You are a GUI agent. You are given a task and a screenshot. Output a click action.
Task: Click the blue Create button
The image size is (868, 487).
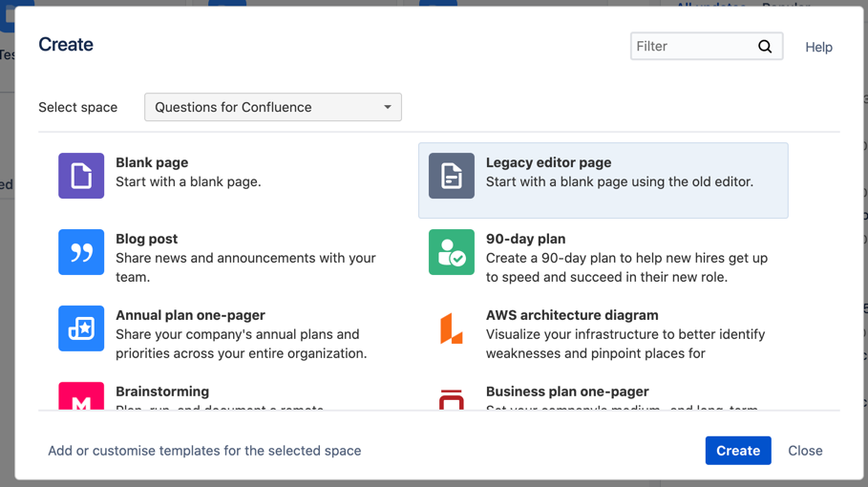click(738, 451)
